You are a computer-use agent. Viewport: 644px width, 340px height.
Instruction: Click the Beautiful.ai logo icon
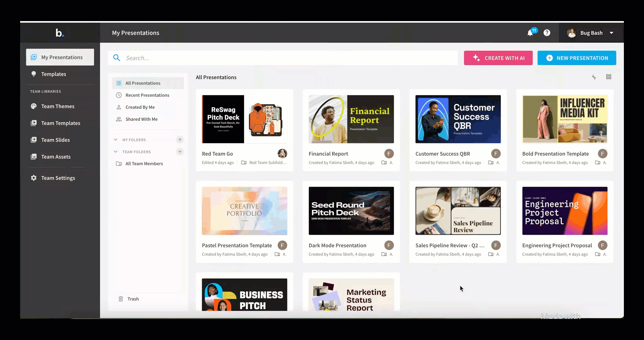click(x=60, y=33)
